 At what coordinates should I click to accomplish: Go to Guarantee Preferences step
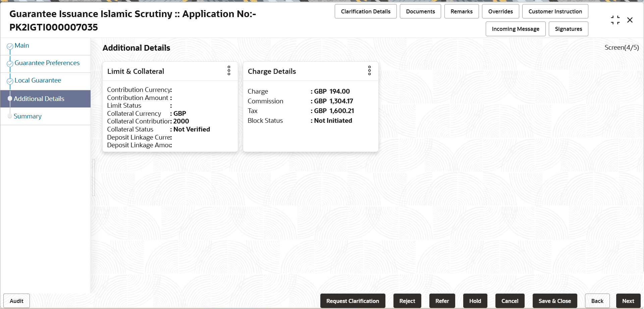pyautogui.click(x=47, y=63)
